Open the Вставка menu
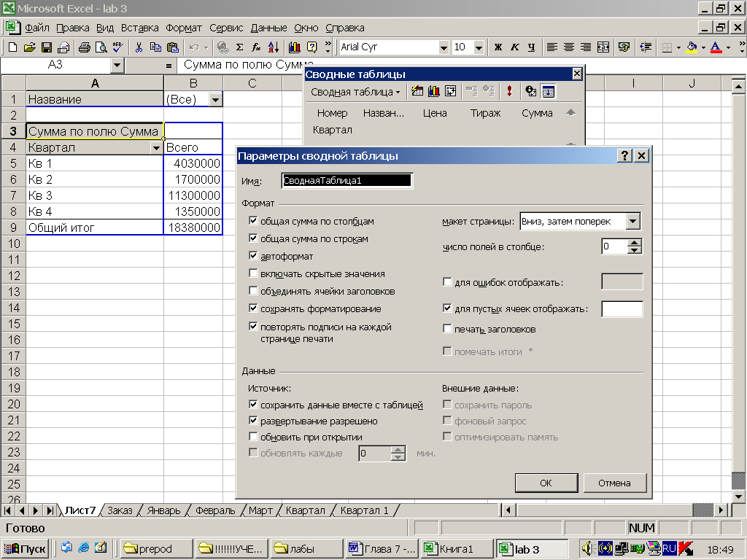 click(139, 28)
